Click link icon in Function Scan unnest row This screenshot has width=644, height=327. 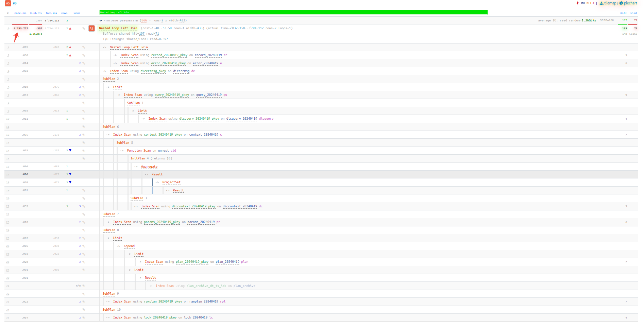click(x=84, y=151)
